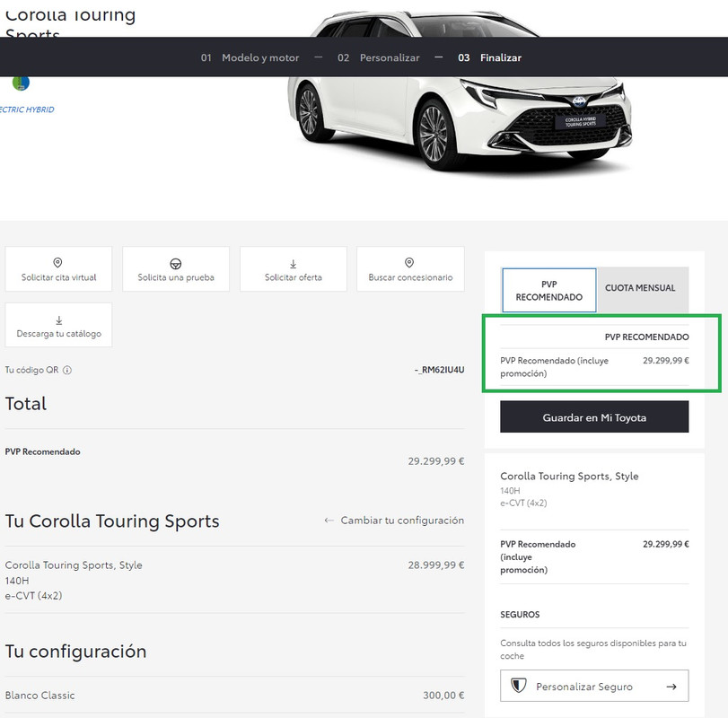Click Descarga tu catálogo

coord(58,325)
